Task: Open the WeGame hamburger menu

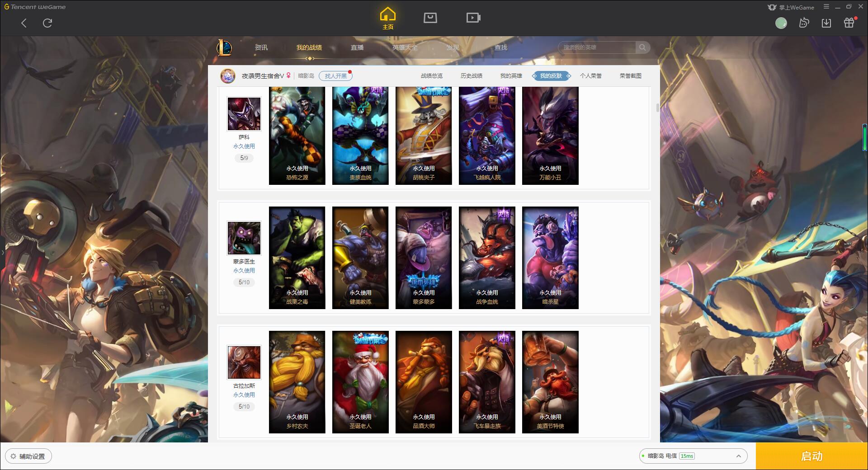Action: tap(826, 7)
